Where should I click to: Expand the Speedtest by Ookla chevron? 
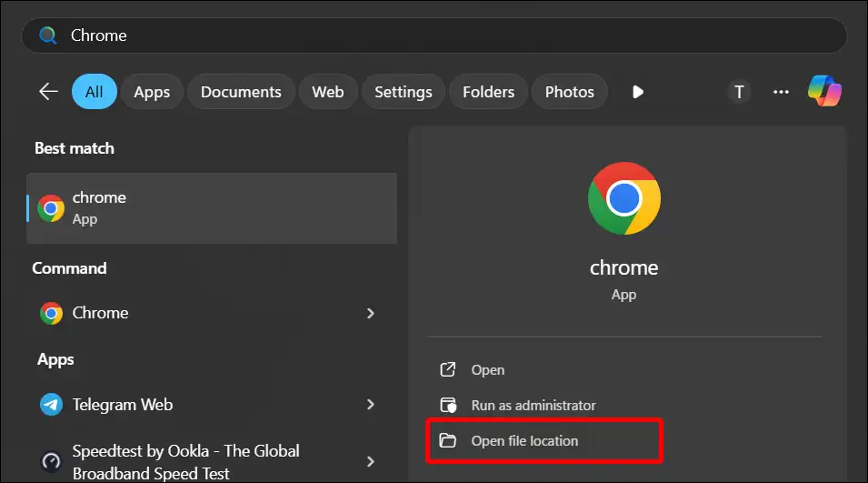[370, 461]
